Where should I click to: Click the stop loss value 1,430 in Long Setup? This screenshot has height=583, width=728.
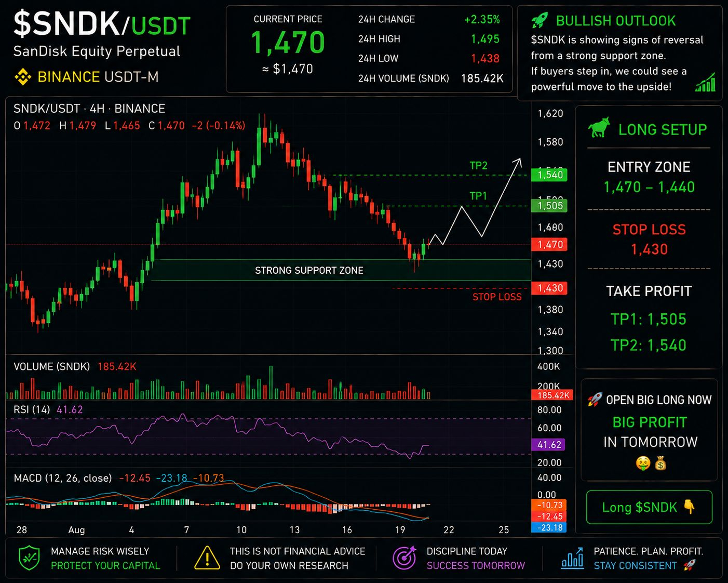click(649, 249)
